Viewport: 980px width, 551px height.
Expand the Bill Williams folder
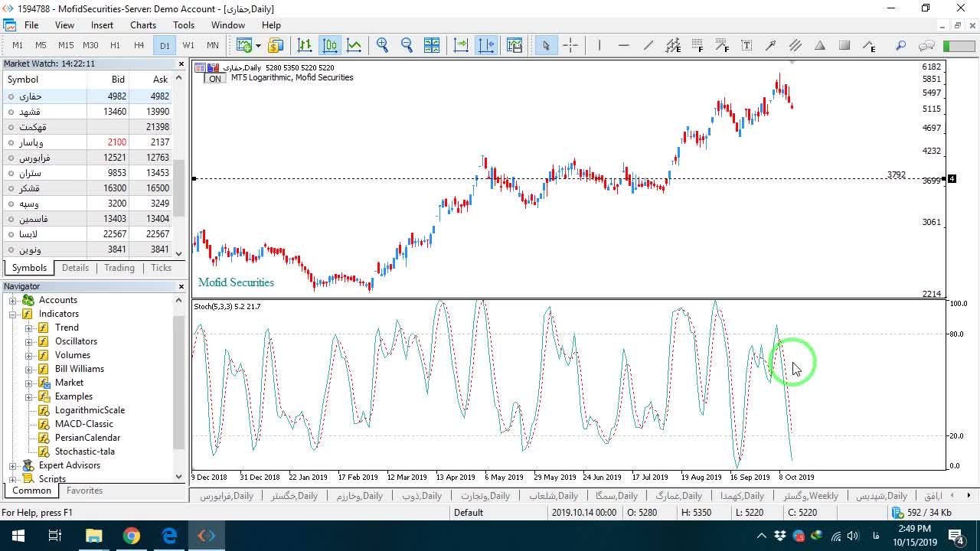(x=29, y=369)
